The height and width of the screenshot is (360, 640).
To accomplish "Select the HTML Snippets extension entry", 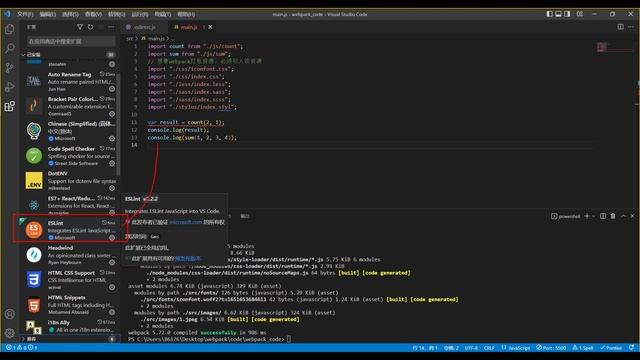I will [x=69, y=304].
